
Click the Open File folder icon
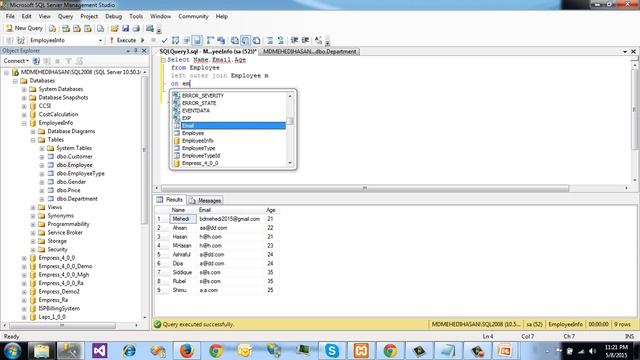[x=114, y=28]
